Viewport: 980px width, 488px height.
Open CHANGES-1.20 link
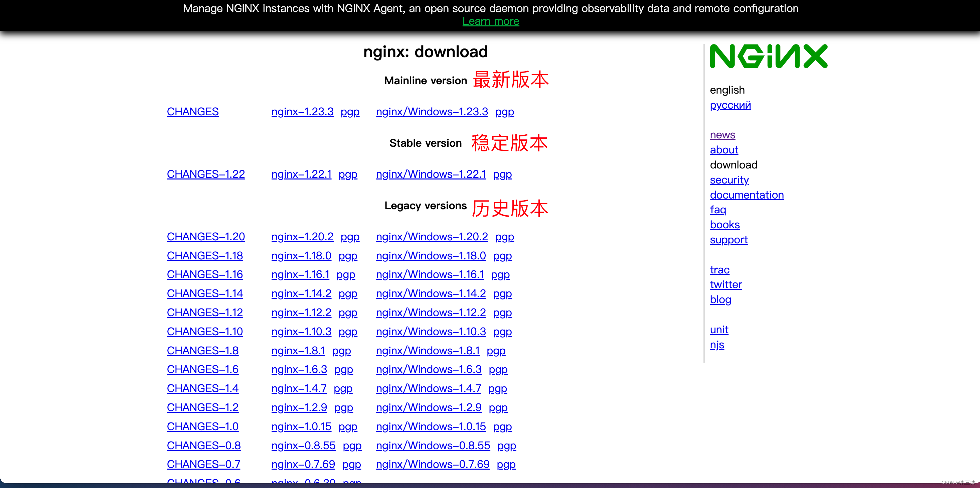(206, 236)
